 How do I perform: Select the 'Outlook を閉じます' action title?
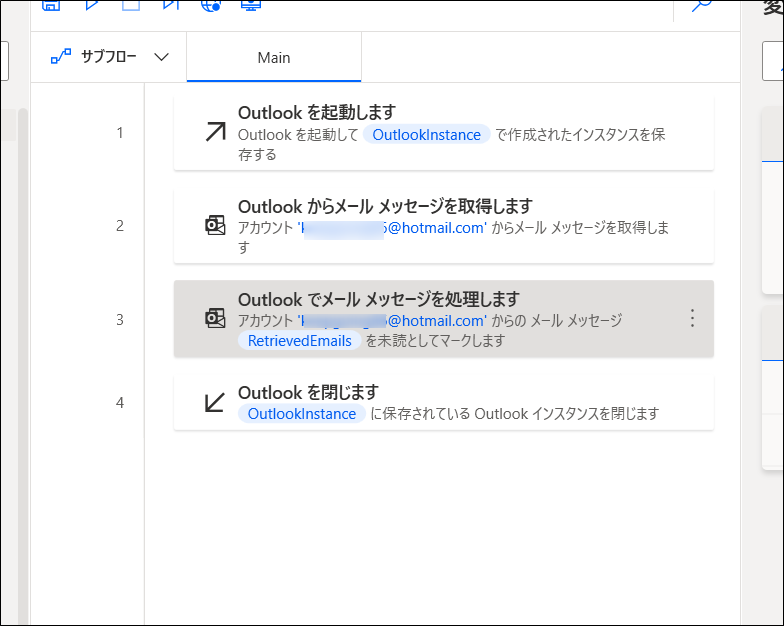point(308,392)
